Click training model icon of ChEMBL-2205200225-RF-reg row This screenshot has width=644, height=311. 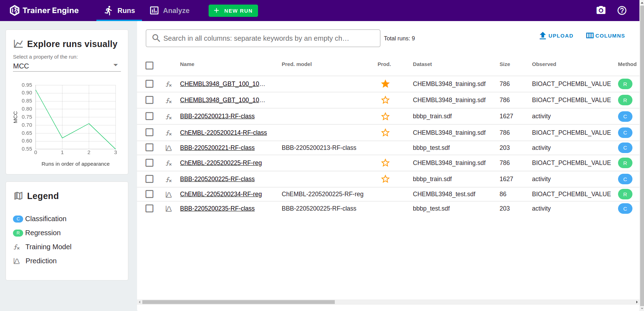click(169, 163)
